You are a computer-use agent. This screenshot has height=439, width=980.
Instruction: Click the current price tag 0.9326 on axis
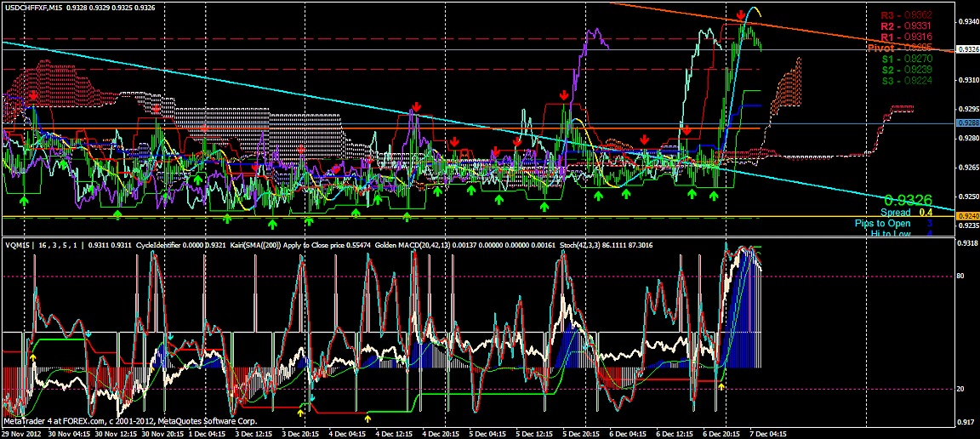pyautogui.click(x=968, y=48)
